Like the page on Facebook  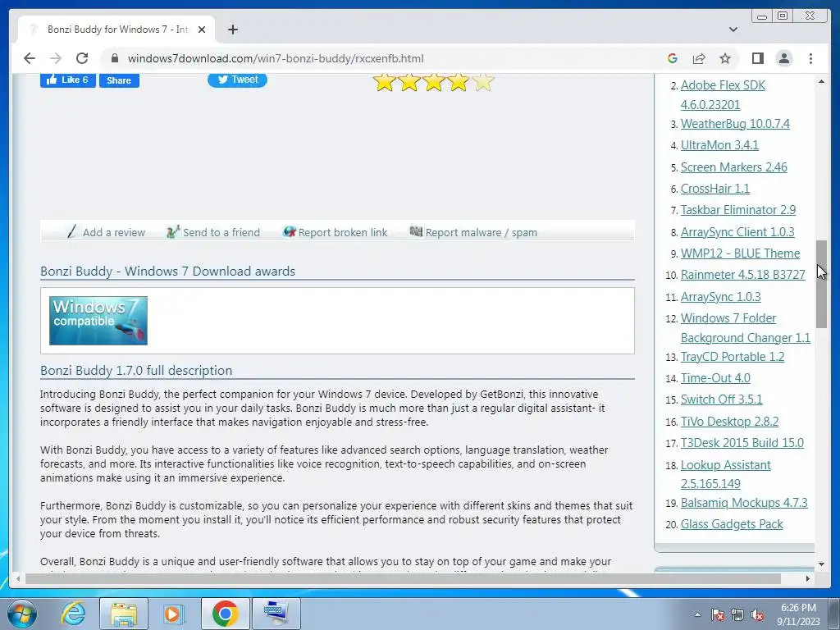pyautogui.click(x=68, y=80)
